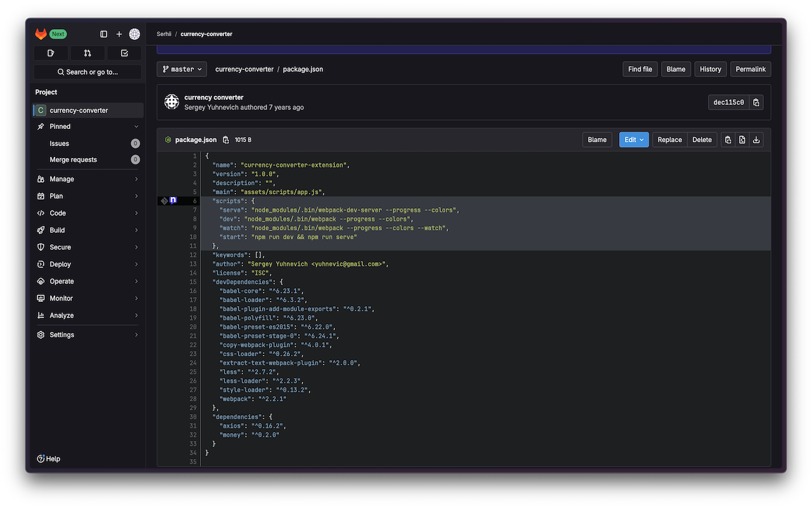
Task: Open the merge requests icon above search
Action: (x=88, y=53)
